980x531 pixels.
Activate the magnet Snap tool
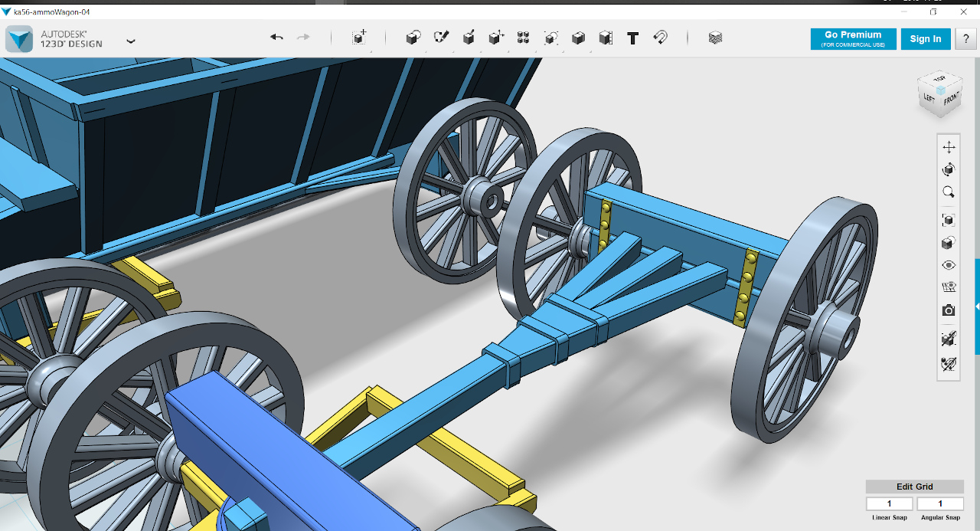(x=660, y=38)
